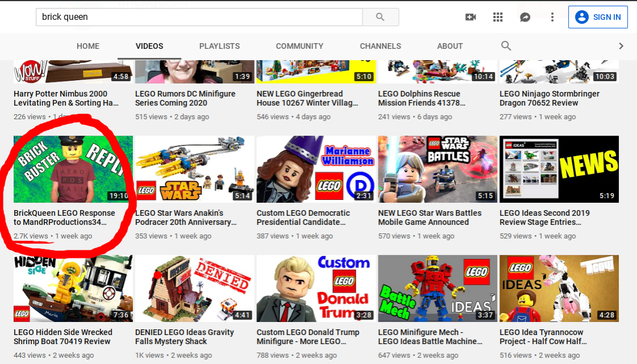The image size is (637, 364).
Task: Switch to the PLAYLISTS tab
Action: (219, 46)
